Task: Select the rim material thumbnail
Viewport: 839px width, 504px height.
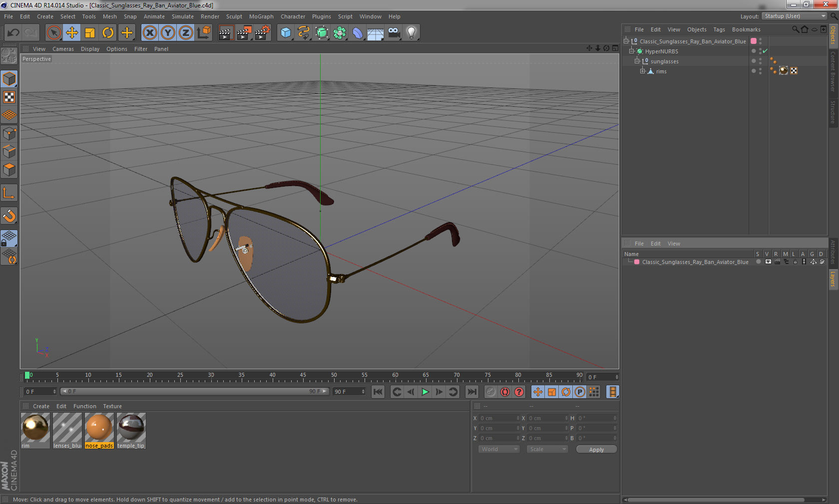Action: click(x=35, y=428)
